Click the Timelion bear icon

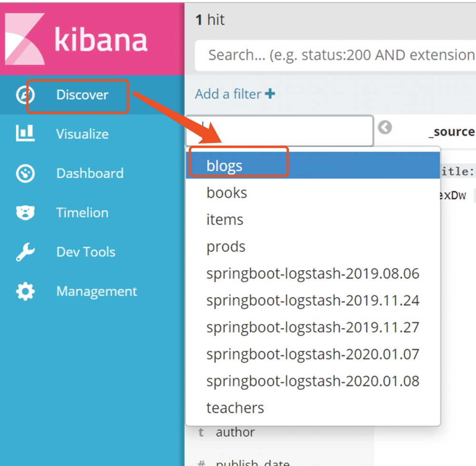(x=25, y=213)
